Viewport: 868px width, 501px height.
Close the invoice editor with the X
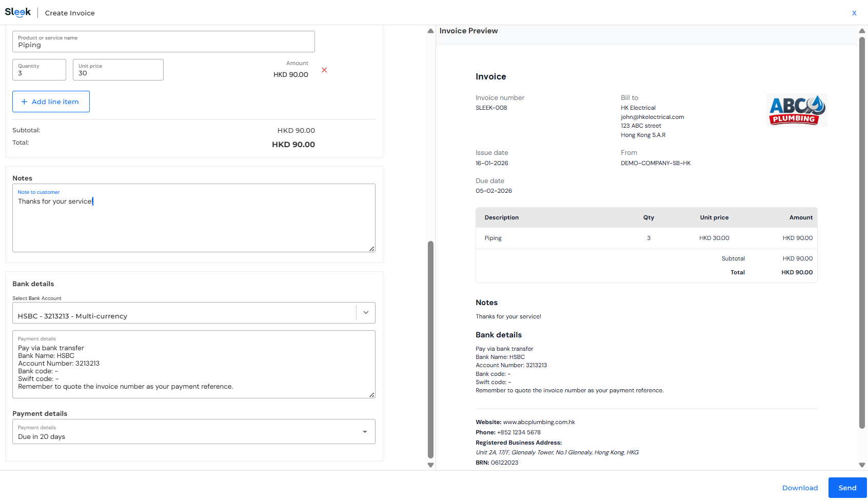[854, 13]
